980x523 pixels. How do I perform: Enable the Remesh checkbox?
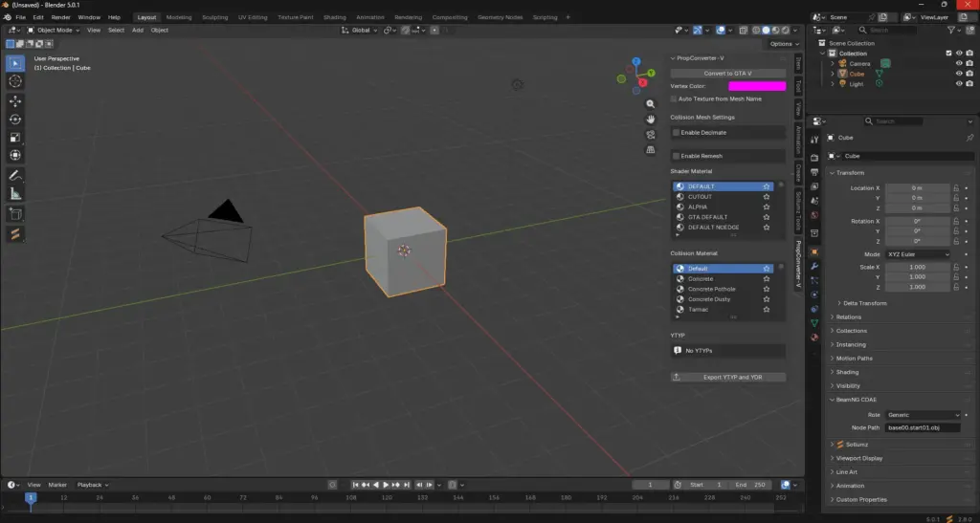[677, 156]
